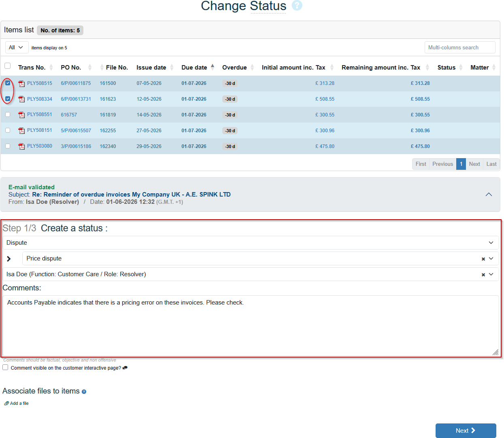
Task: Open the All items-per-page dropdown
Action: point(17,47)
